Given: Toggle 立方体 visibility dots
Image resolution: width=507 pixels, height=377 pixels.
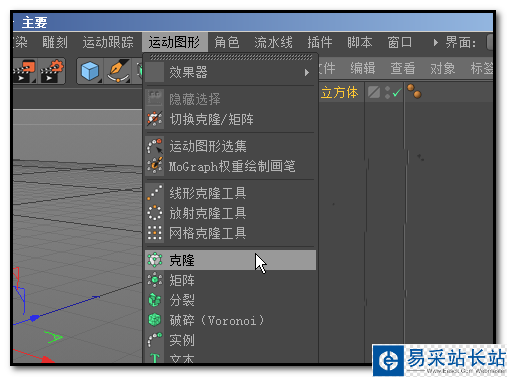Looking at the screenshot, I should 387,92.
